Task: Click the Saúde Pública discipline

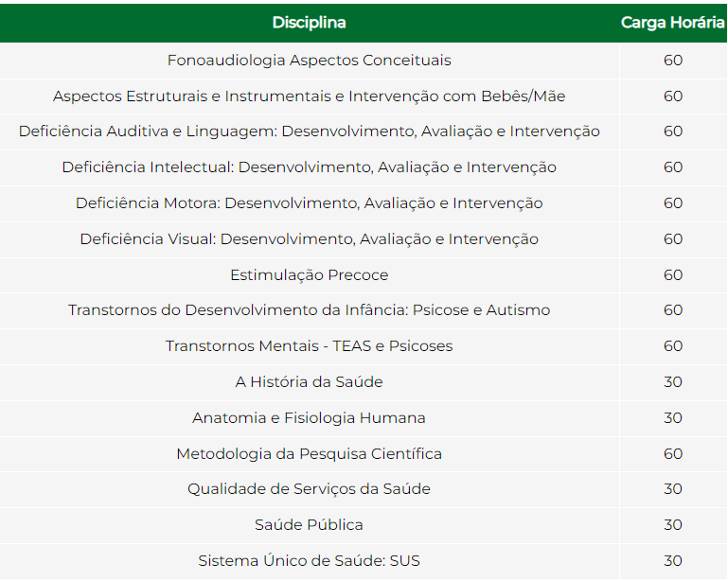Action: coord(310,525)
